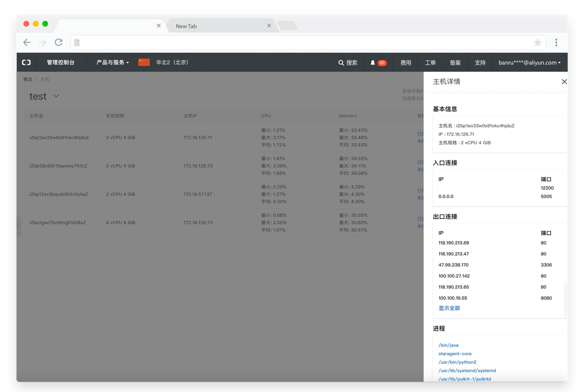583x392 pixels.
Task: Click the Aliyun logo icon
Action: point(27,62)
